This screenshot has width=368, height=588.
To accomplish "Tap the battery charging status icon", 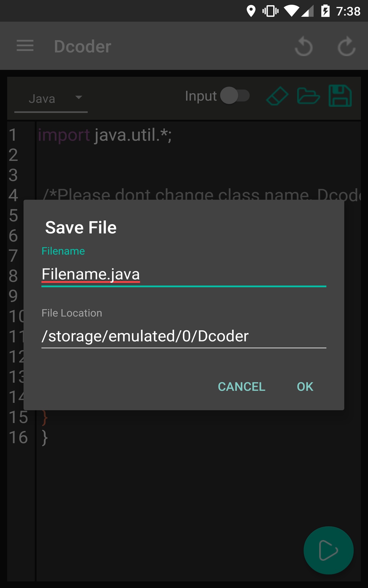I will point(325,11).
